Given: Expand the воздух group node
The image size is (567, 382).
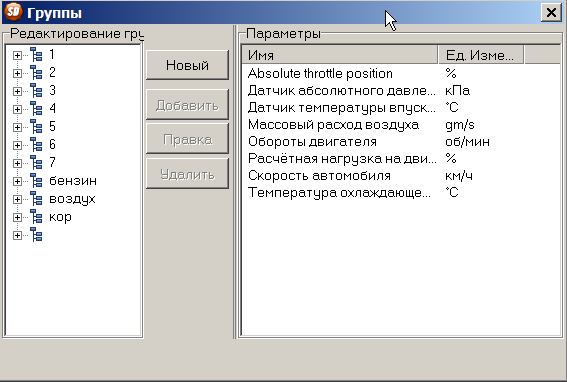Looking at the screenshot, I should click(17, 199).
